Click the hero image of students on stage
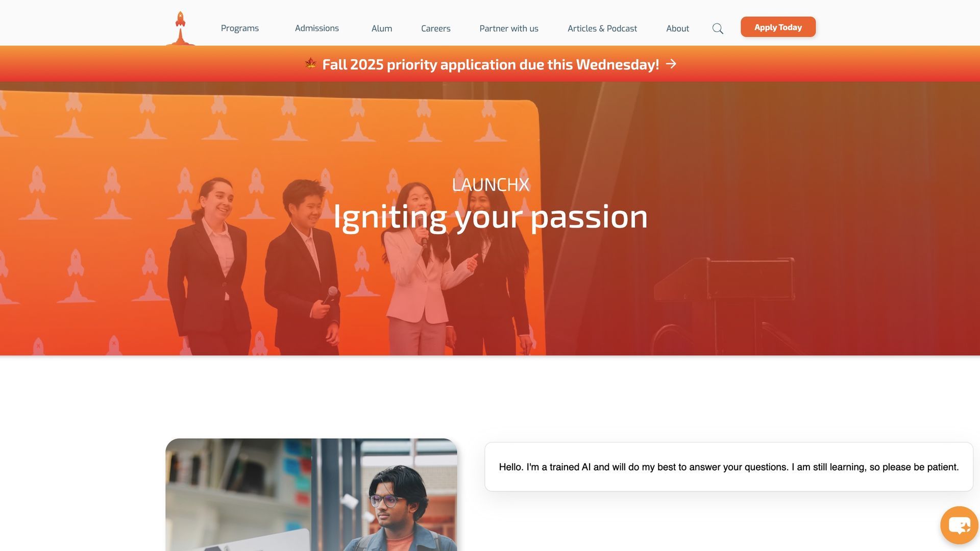The width and height of the screenshot is (980, 551). tap(490, 219)
